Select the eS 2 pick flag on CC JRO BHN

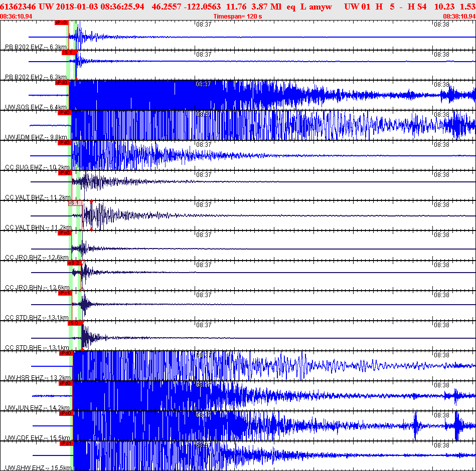74,263
